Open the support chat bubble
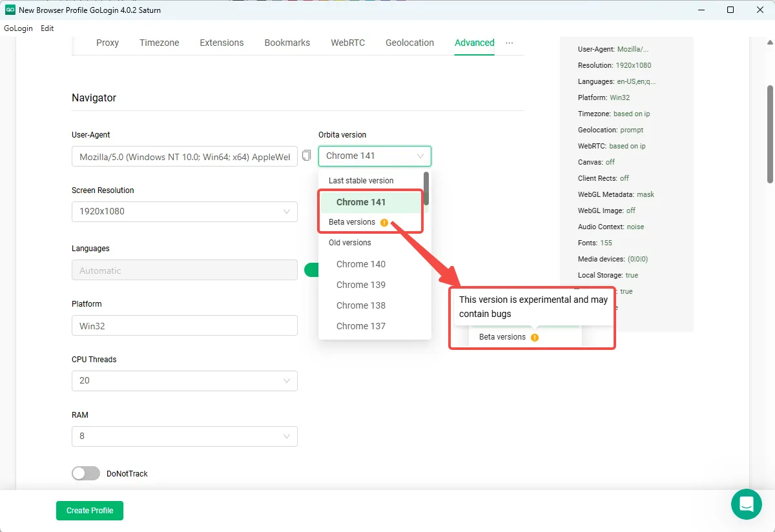 [x=746, y=504]
